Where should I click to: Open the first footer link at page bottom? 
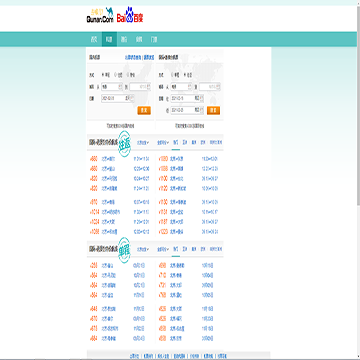coord(134,356)
